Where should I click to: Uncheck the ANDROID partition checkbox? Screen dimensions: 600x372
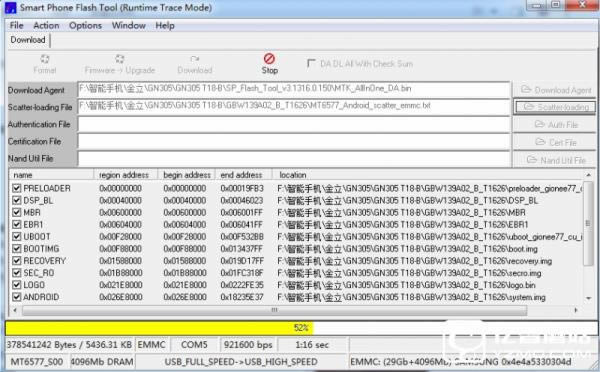tap(16, 297)
